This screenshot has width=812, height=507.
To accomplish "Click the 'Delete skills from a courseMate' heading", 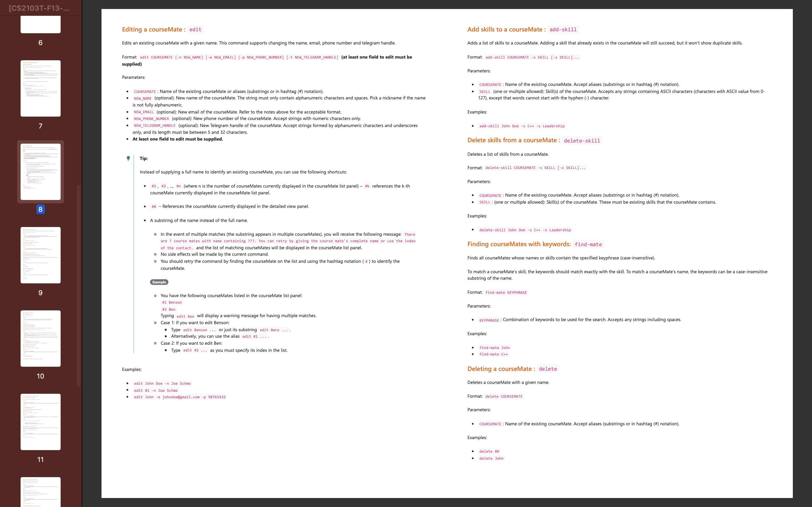I will (x=513, y=140).
